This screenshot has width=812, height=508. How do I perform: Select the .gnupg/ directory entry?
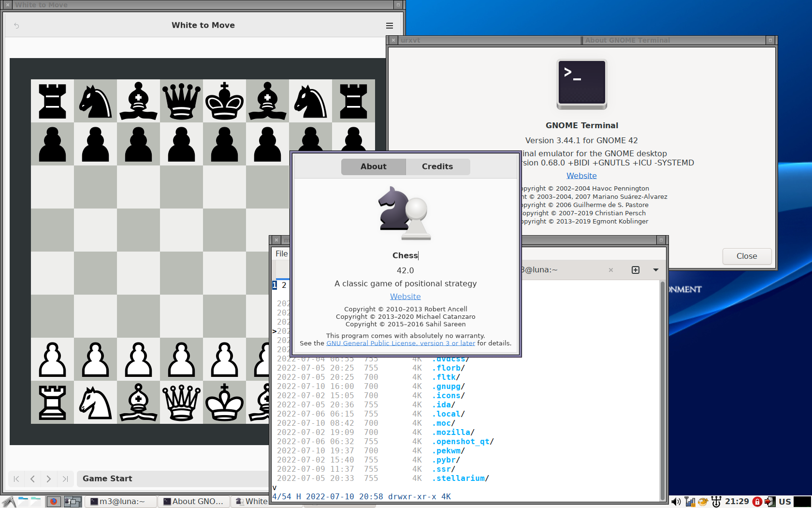pos(449,387)
